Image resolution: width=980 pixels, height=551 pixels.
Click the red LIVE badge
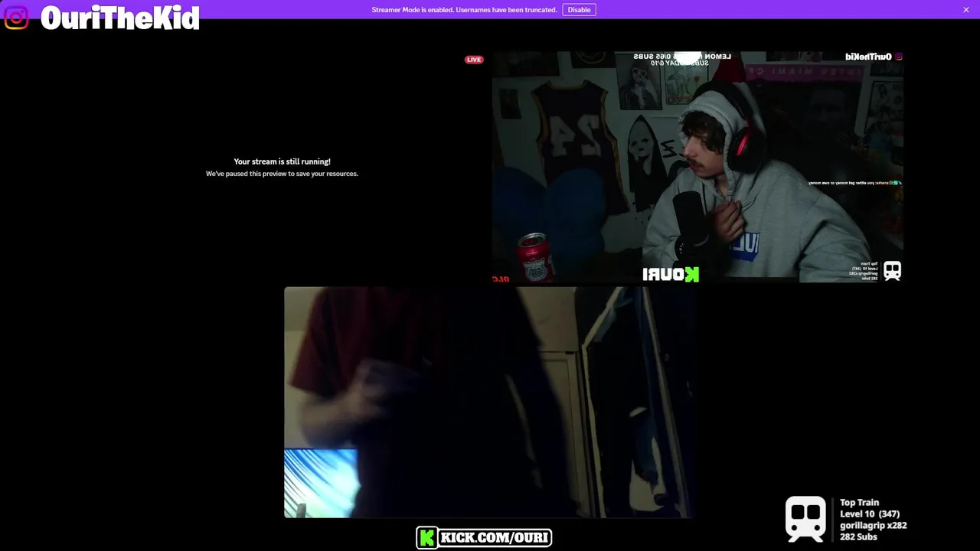474,60
